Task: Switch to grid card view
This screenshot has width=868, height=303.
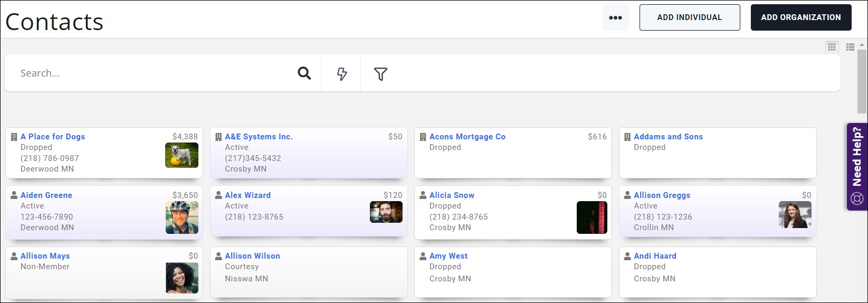Action: (832, 47)
